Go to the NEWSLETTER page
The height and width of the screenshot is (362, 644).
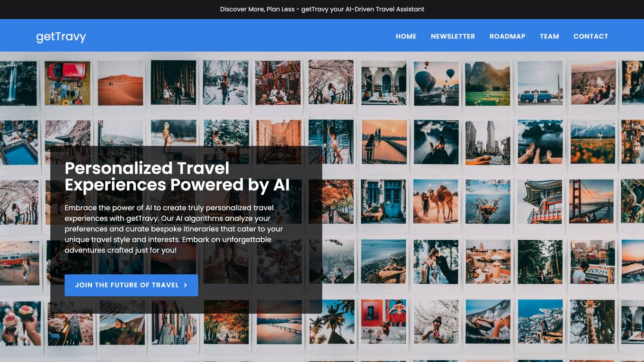pyautogui.click(x=453, y=36)
